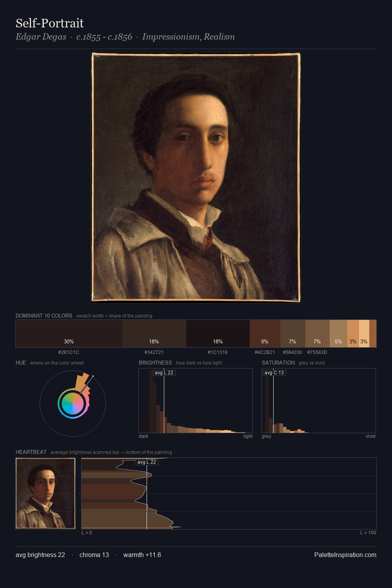
Task: Click the HEARTBEAT section heading
Action: click(x=31, y=452)
